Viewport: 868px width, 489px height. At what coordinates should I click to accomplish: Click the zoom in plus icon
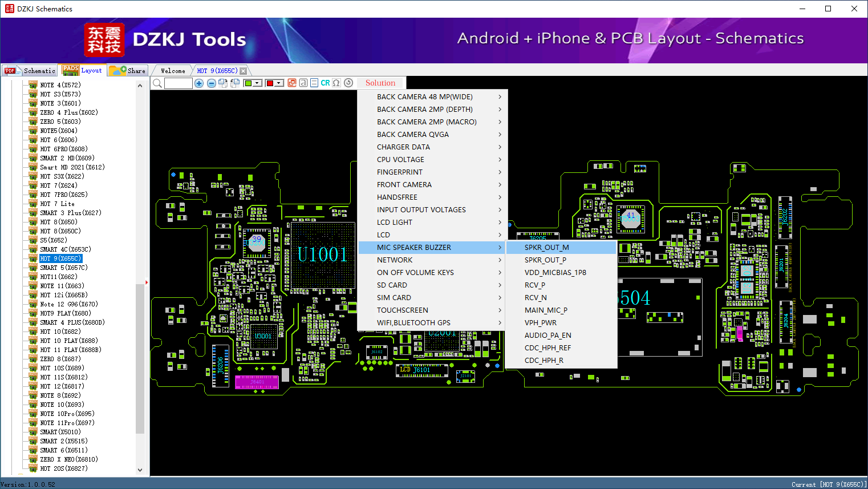(199, 83)
